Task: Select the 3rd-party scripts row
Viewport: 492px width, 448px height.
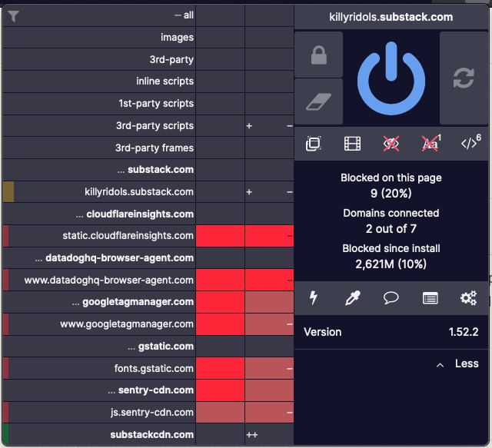Action: pyautogui.click(x=99, y=125)
